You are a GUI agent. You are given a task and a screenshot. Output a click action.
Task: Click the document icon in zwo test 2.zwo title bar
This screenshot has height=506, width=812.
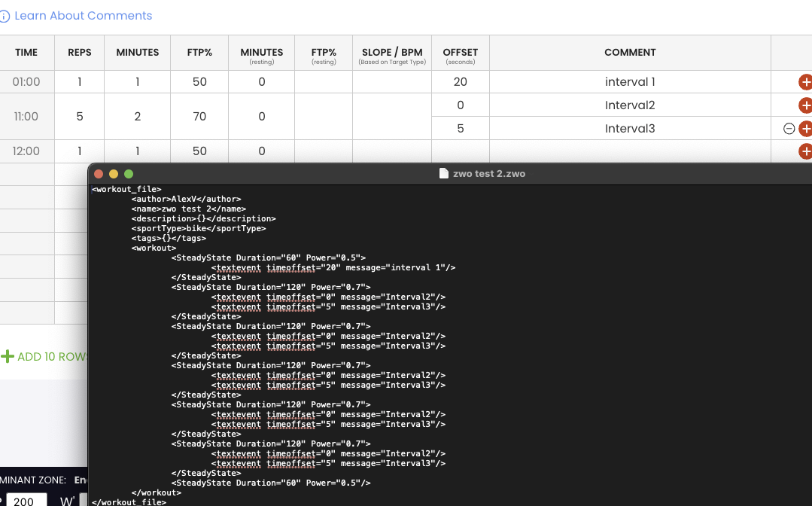[x=444, y=173]
